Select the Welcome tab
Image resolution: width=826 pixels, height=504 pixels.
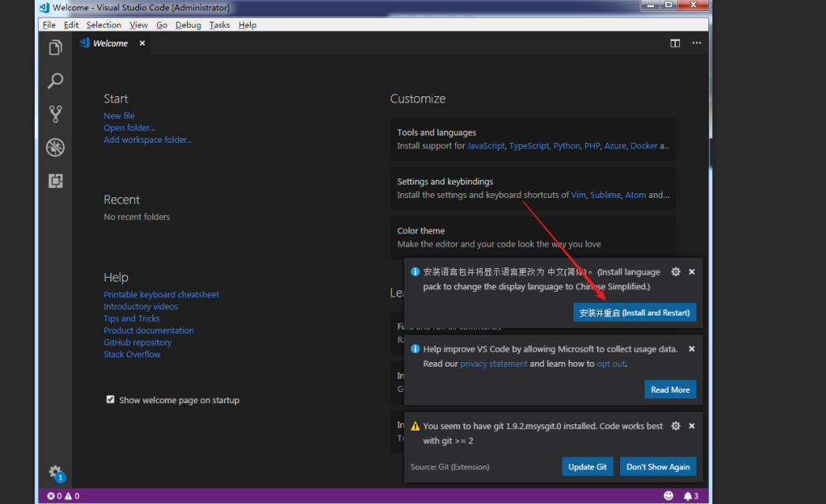[x=110, y=43]
